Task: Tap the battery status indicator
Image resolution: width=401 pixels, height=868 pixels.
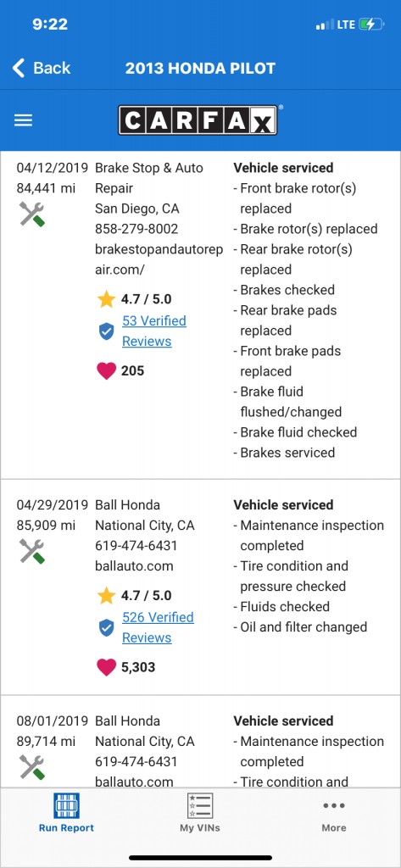Action: 371,25
